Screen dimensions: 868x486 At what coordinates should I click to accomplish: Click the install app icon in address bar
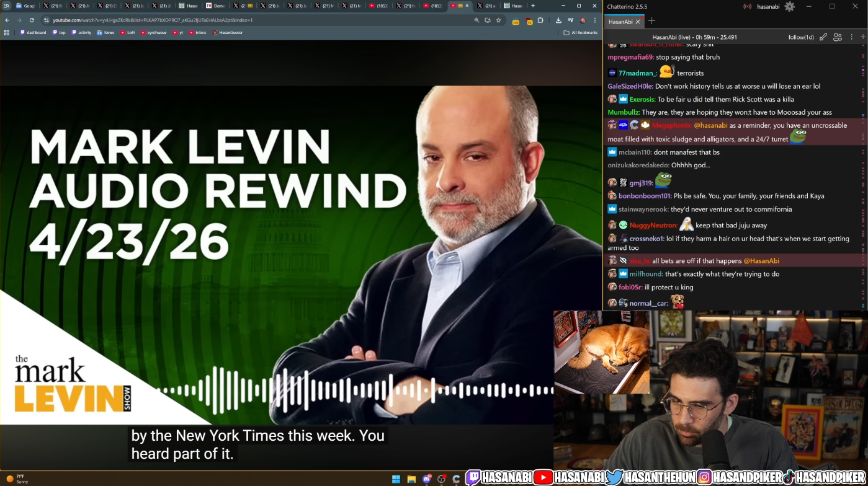(x=488, y=20)
